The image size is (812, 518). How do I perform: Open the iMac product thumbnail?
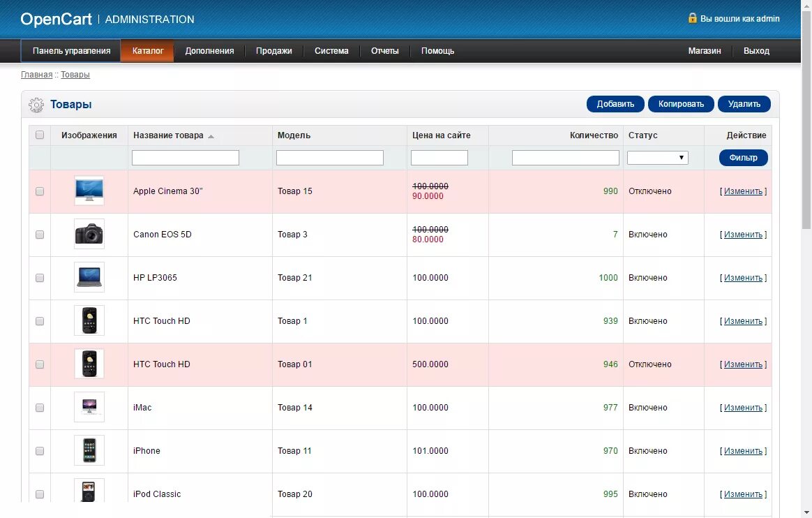(89, 407)
